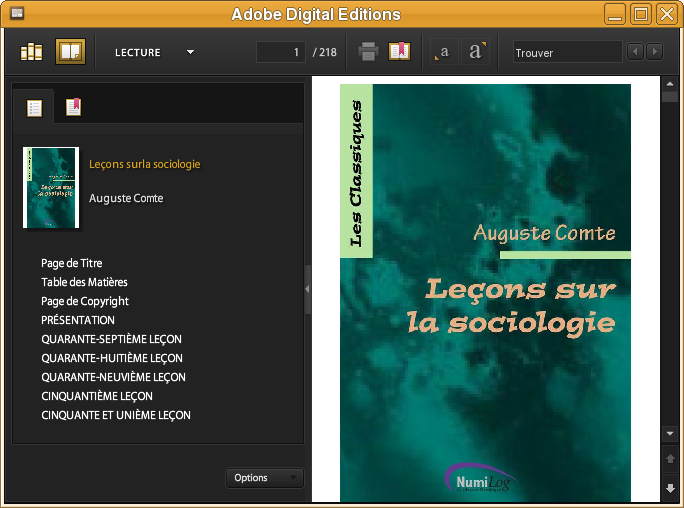Select the Reading view book icon
Image resolution: width=684 pixels, height=508 pixels.
[x=70, y=51]
